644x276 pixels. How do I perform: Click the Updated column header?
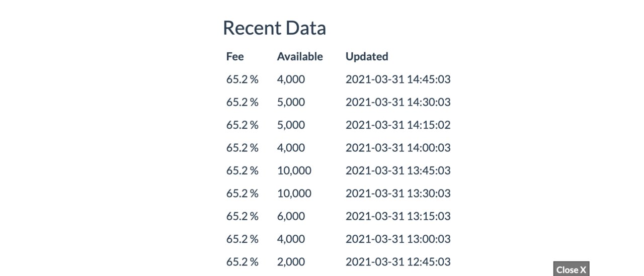(x=367, y=56)
